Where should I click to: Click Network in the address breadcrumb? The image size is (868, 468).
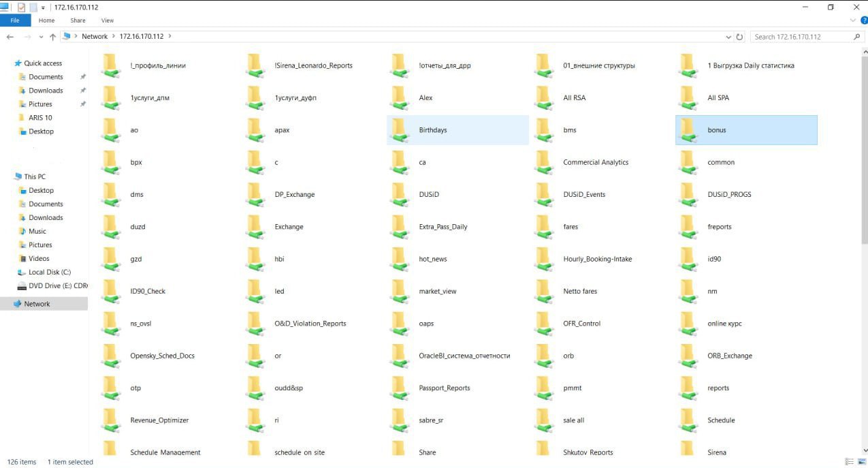tap(95, 37)
